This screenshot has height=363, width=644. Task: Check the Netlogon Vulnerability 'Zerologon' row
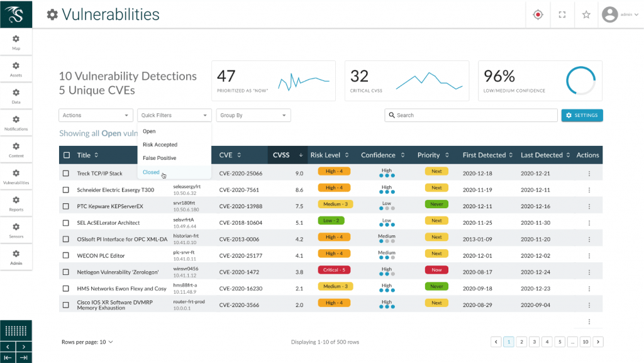(65, 272)
